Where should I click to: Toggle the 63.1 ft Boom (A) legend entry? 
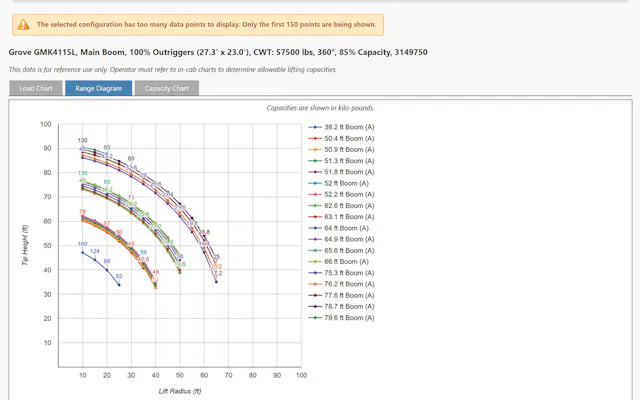point(341,217)
